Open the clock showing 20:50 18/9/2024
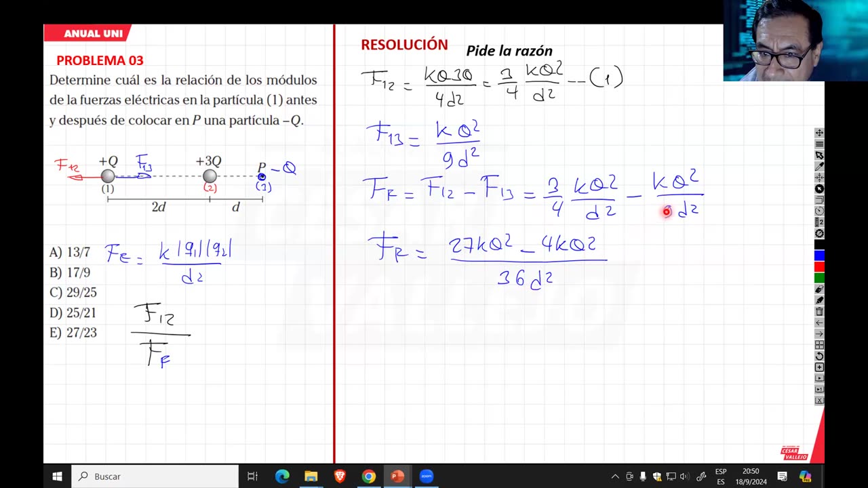Viewport: 868px width, 488px height. point(751,476)
